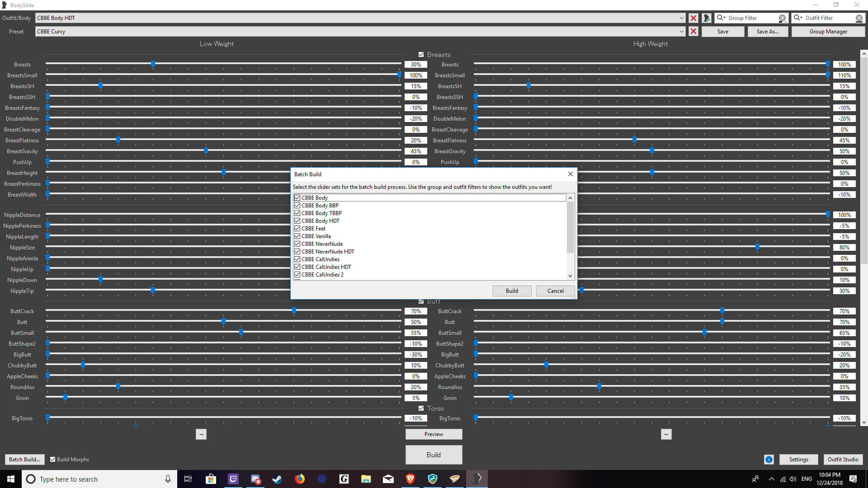Open Firefox from the taskbar
The width and height of the screenshot is (868, 488).
(299, 479)
